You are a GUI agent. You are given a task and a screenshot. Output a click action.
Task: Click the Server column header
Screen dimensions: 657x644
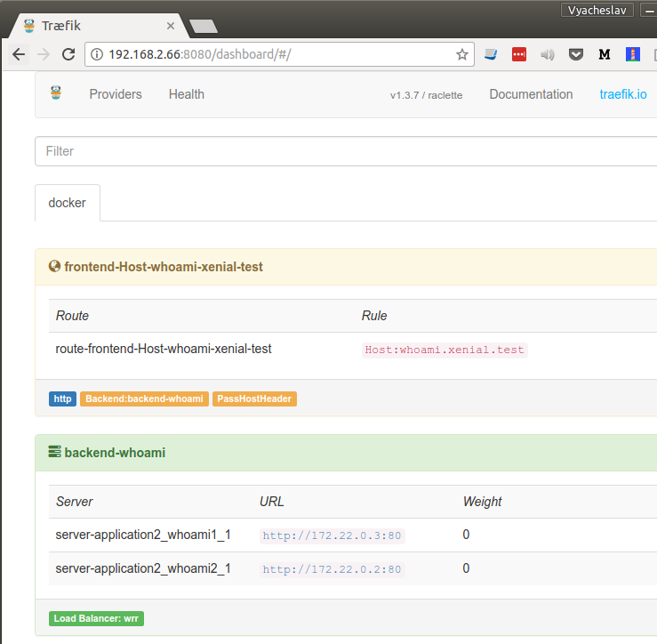point(74,502)
